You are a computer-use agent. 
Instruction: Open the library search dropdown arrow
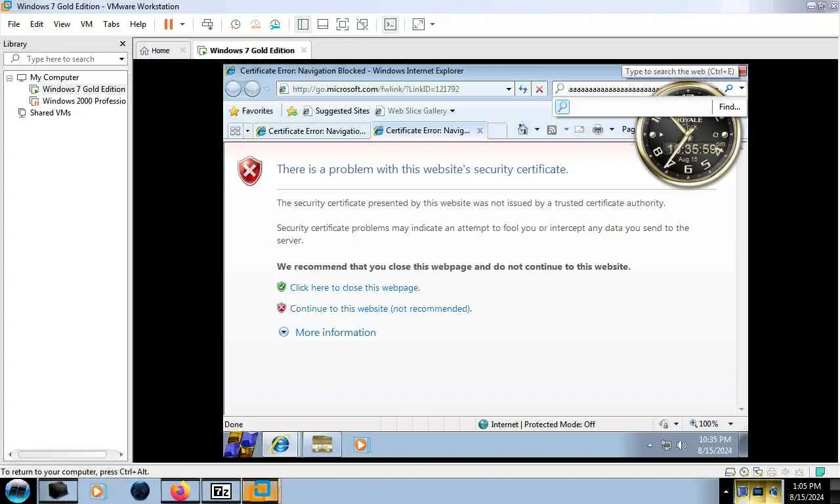pos(121,59)
